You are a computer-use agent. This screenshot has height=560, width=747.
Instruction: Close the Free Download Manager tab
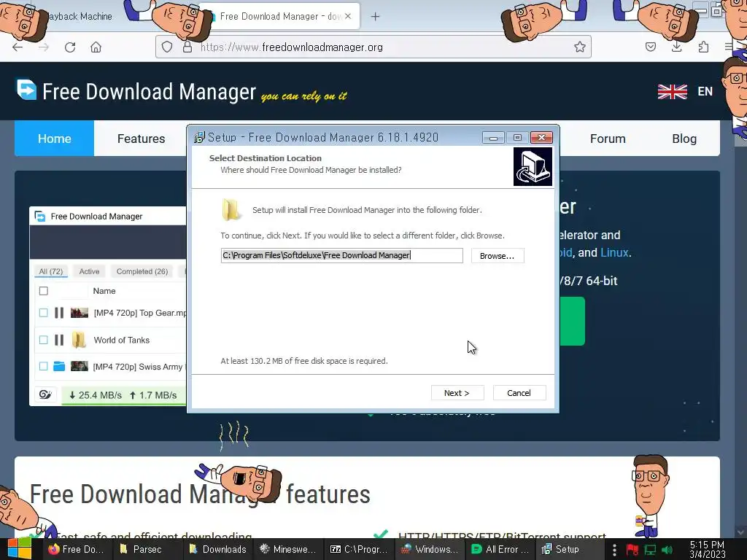[348, 16]
